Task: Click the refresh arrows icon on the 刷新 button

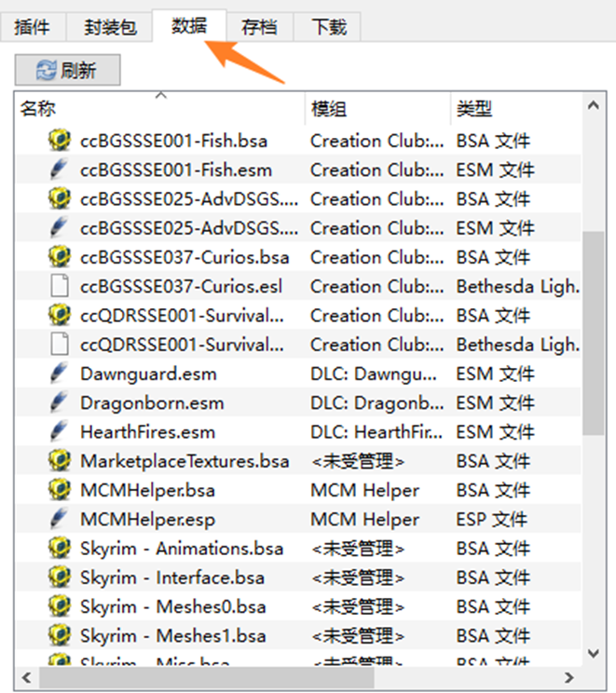Action: click(46, 70)
